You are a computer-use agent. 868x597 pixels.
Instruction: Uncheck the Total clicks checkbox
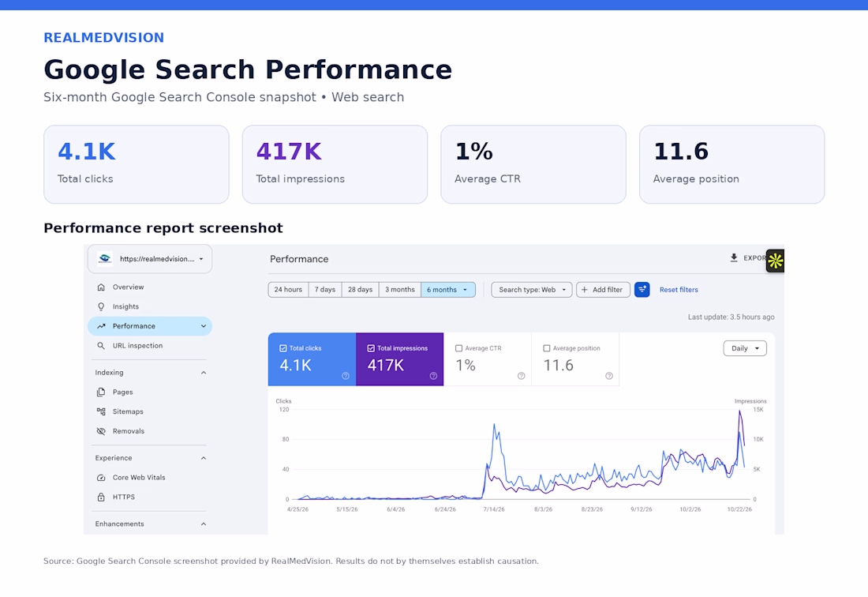pyautogui.click(x=282, y=348)
